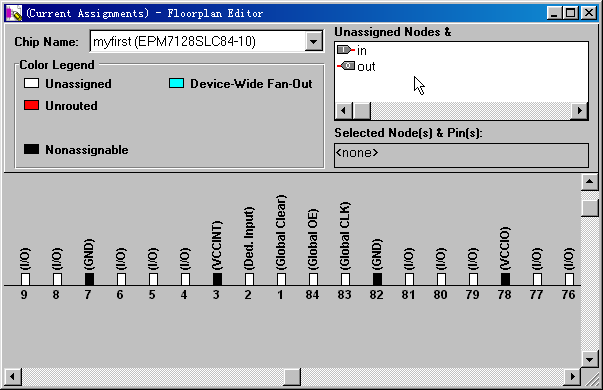
Task: Select the 'out' output pin node icon
Action: point(346,66)
